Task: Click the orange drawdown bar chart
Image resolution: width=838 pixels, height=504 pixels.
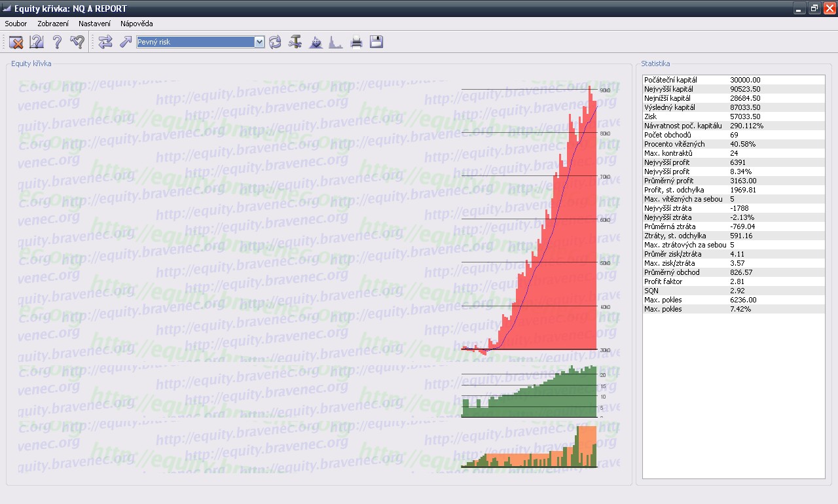Action: coord(529,446)
